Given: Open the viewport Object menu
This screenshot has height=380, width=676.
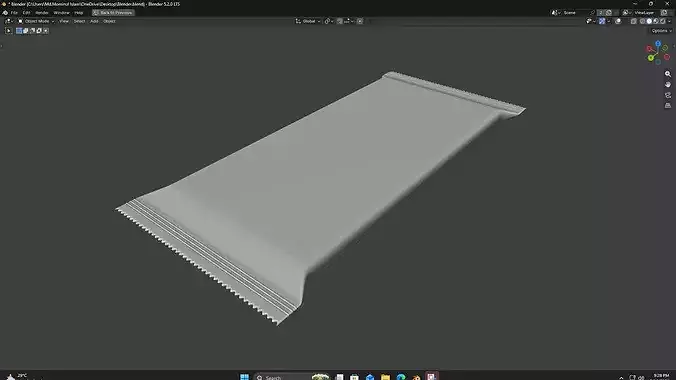Looking at the screenshot, I should (x=109, y=21).
